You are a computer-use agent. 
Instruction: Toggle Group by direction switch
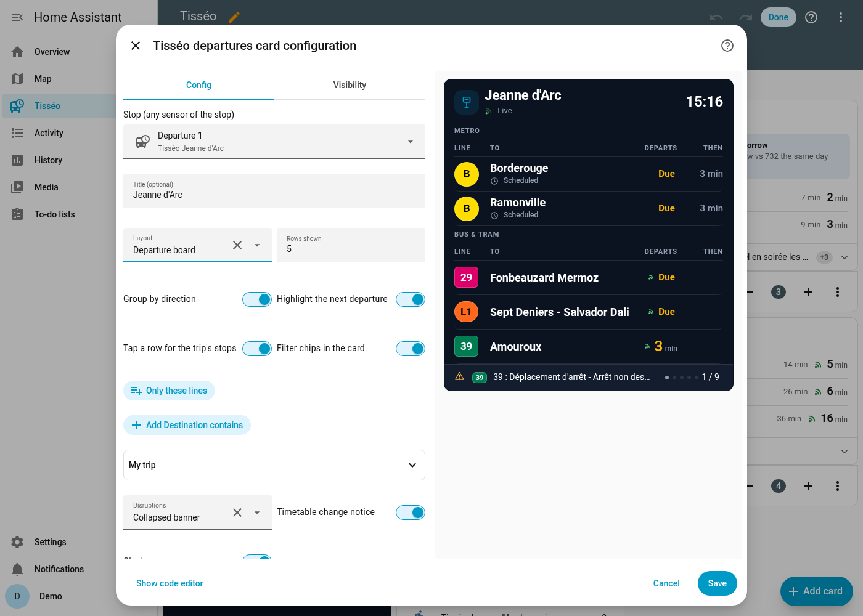coord(257,299)
